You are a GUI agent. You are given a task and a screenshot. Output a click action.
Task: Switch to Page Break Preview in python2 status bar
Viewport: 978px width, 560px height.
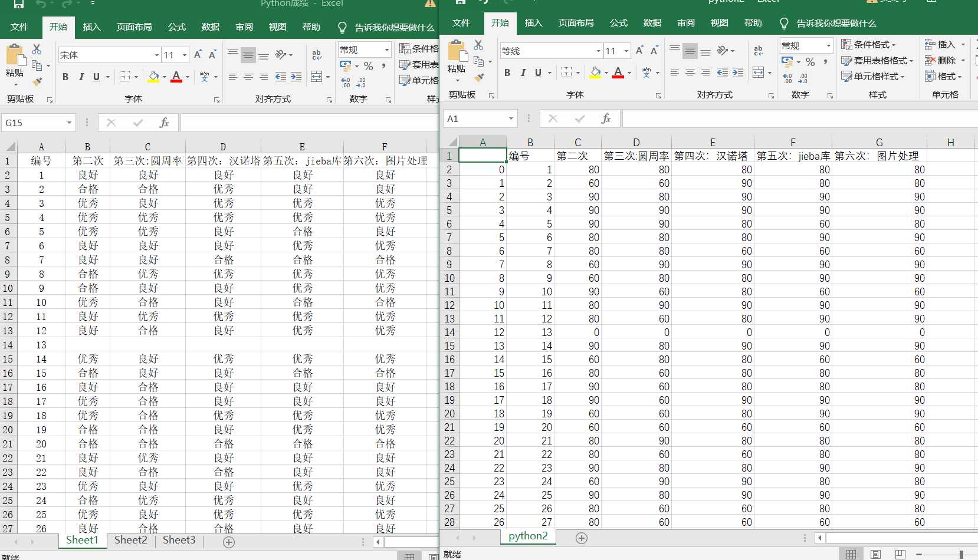coord(900,554)
